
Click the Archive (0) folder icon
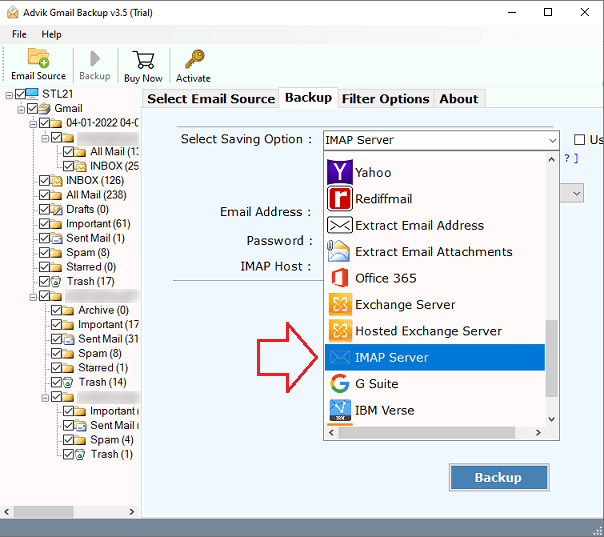coord(68,310)
